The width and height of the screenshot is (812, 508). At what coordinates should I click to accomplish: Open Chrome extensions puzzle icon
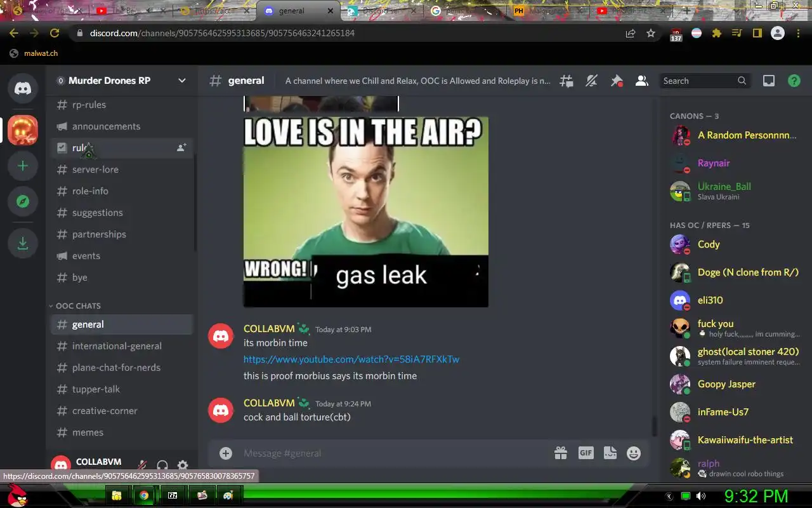(x=717, y=33)
